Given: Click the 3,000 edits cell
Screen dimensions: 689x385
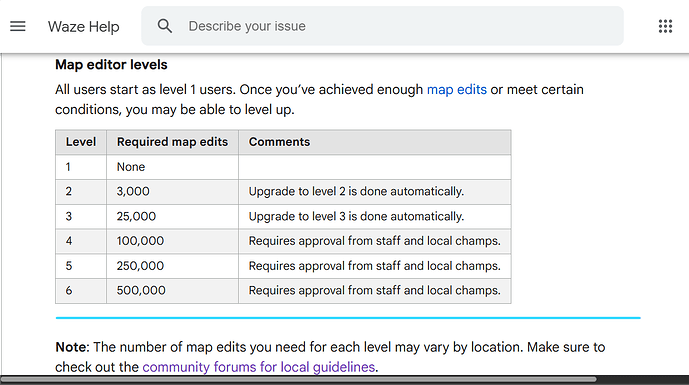Looking at the screenshot, I should [172, 192].
